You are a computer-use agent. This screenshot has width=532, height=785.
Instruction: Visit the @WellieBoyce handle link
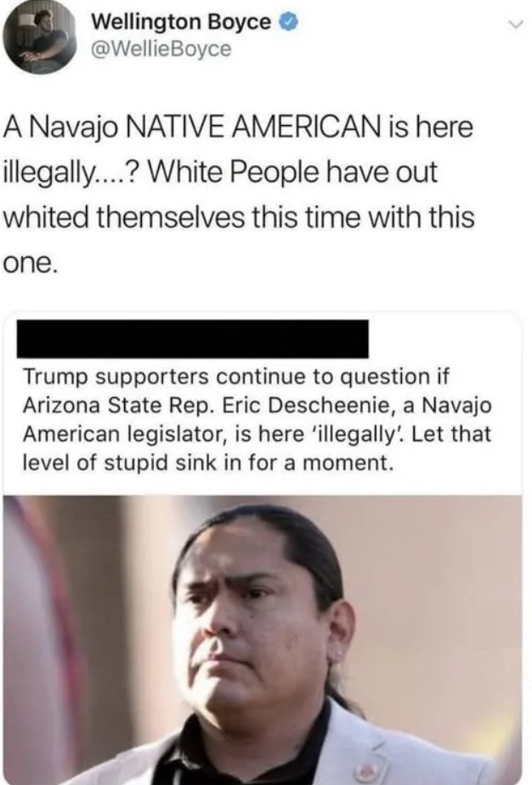coord(161,48)
